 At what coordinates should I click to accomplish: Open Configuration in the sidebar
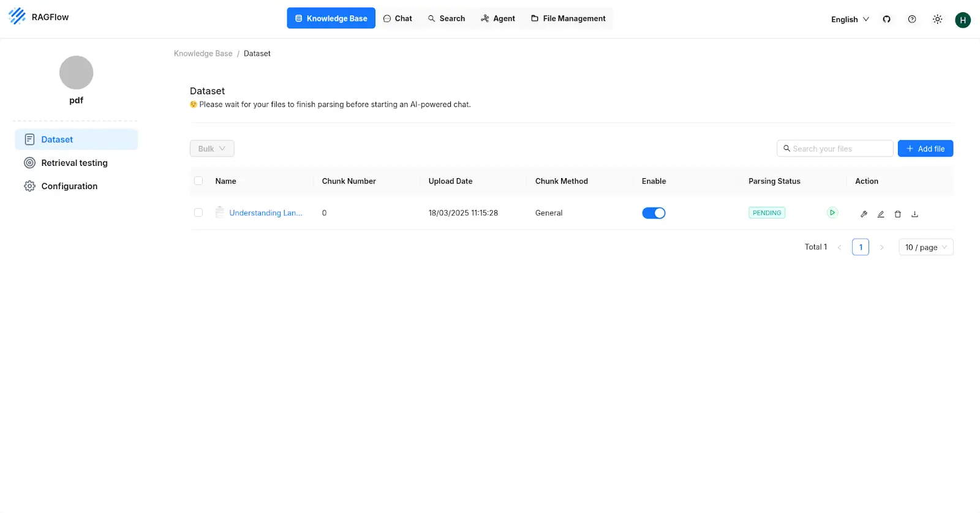[76, 186]
